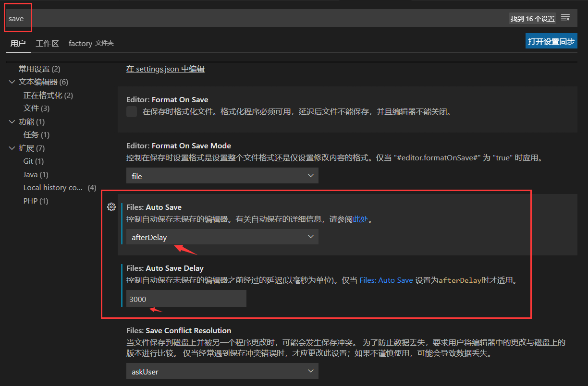Viewport: 588px width, 386px height.
Task: Click the filter icon next to 找到 16 个设置
Action: 565,18
